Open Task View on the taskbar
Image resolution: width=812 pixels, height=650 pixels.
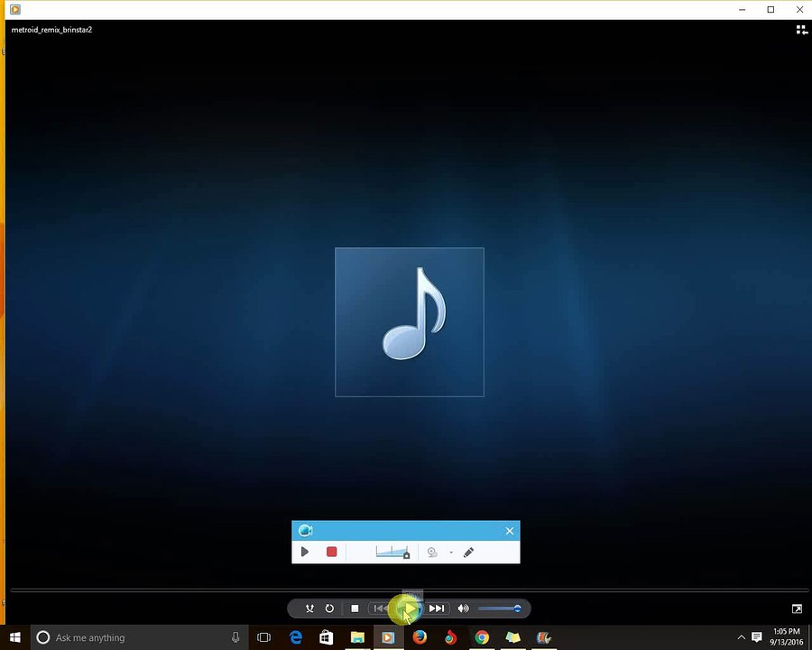[264, 637]
